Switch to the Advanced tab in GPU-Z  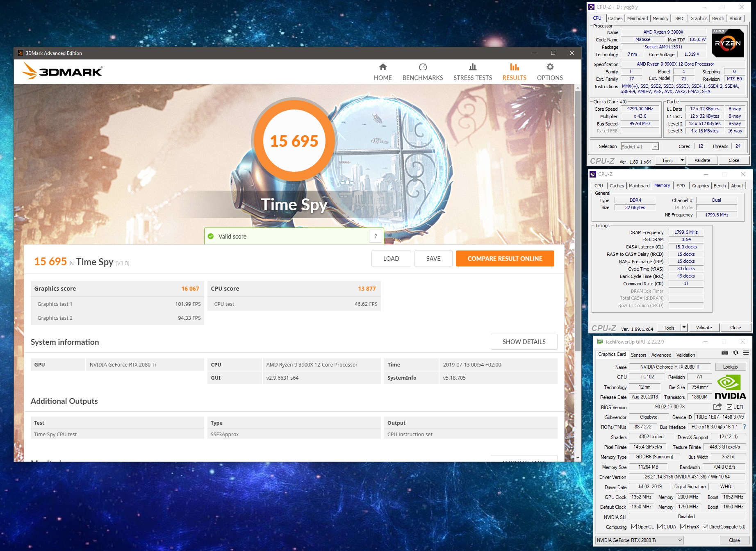[661, 355]
